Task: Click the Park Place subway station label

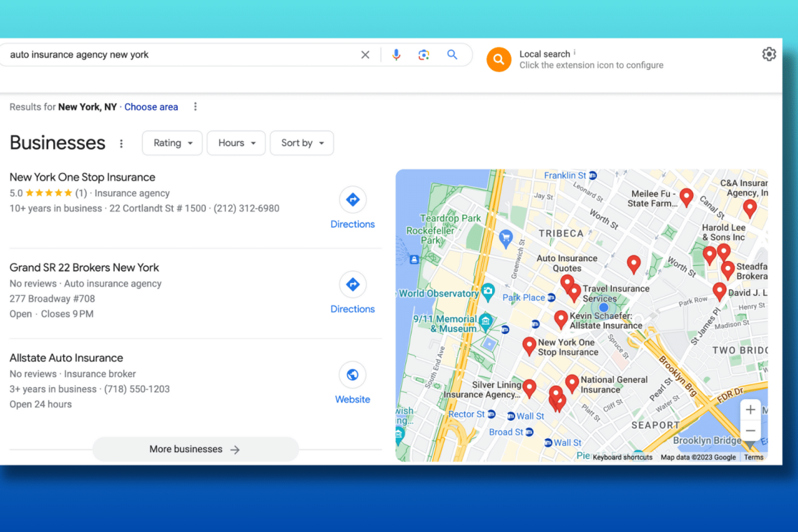Action: pyautogui.click(x=524, y=297)
